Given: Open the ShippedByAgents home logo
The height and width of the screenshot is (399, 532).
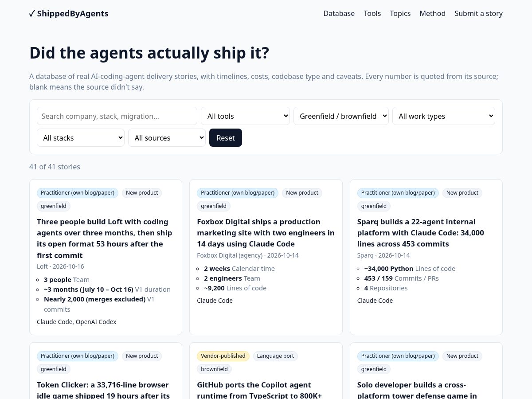Looking at the screenshot, I should click(69, 13).
